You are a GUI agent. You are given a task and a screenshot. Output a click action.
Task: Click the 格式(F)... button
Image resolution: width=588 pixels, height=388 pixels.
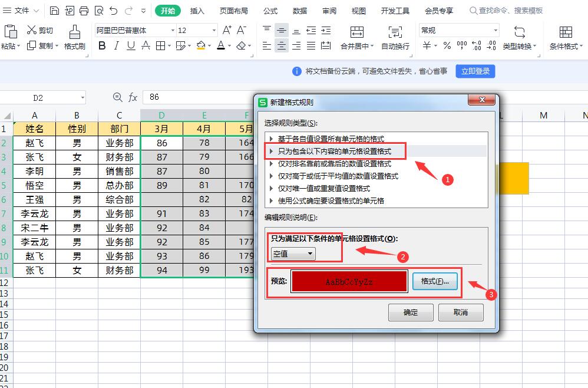(x=435, y=281)
